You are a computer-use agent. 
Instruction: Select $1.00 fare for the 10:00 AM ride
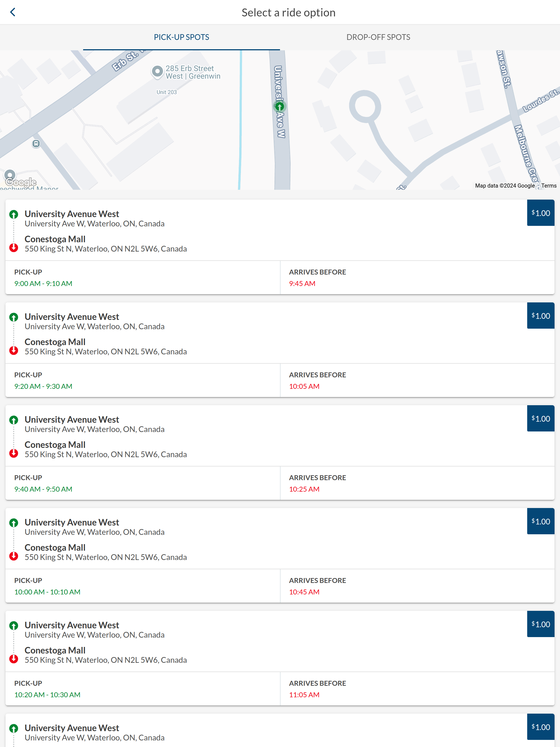click(x=540, y=521)
